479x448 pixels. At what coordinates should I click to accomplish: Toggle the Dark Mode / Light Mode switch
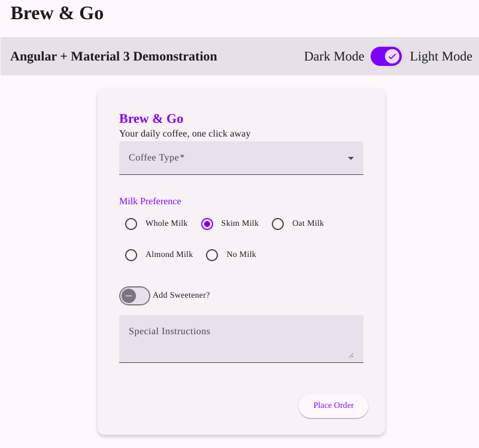click(x=386, y=56)
